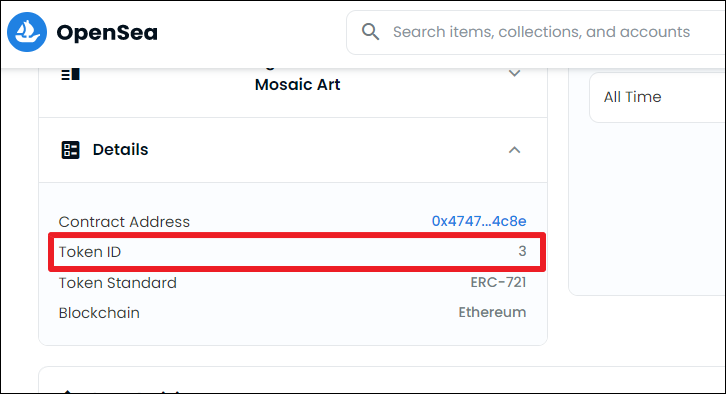Viewport: 726px width, 394px height.
Task: Select the ERC-721 token standard value
Action: pos(498,282)
